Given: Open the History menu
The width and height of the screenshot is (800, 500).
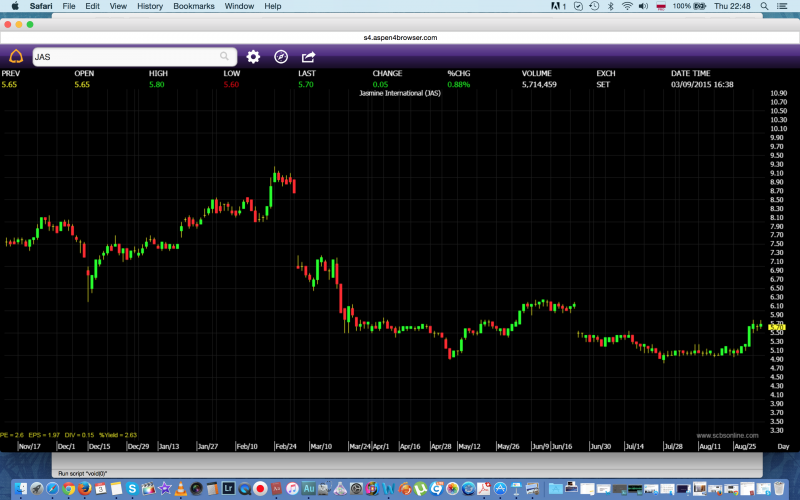Looking at the screenshot, I should click(150, 6).
